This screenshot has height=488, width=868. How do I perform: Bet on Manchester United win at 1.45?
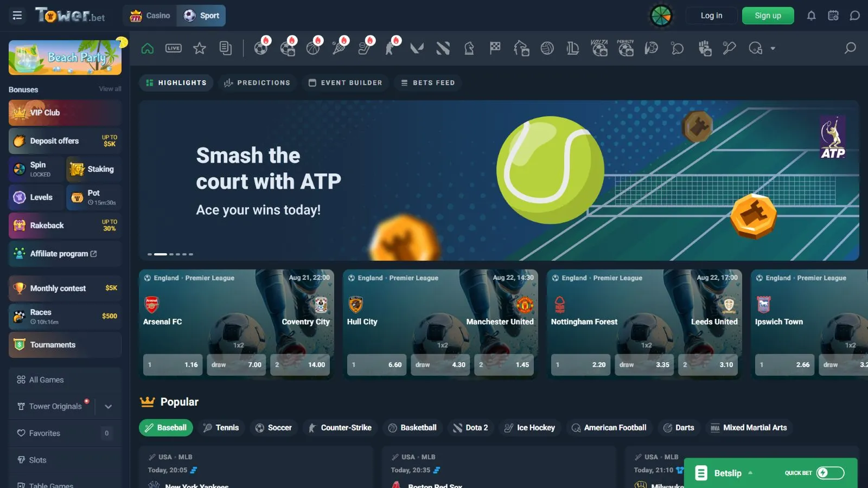pyautogui.click(x=504, y=365)
